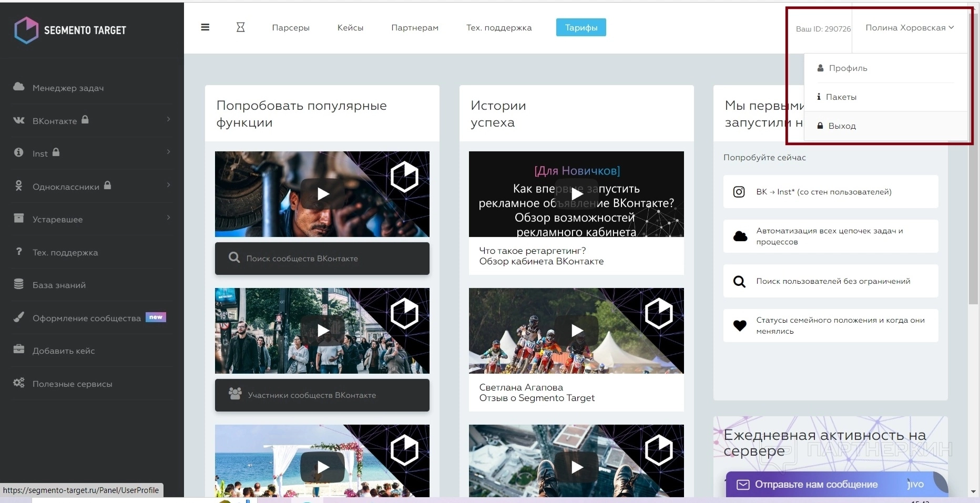
Task: Toggle the hamburger sidebar menu icon
Action: (x=205, y=27)
